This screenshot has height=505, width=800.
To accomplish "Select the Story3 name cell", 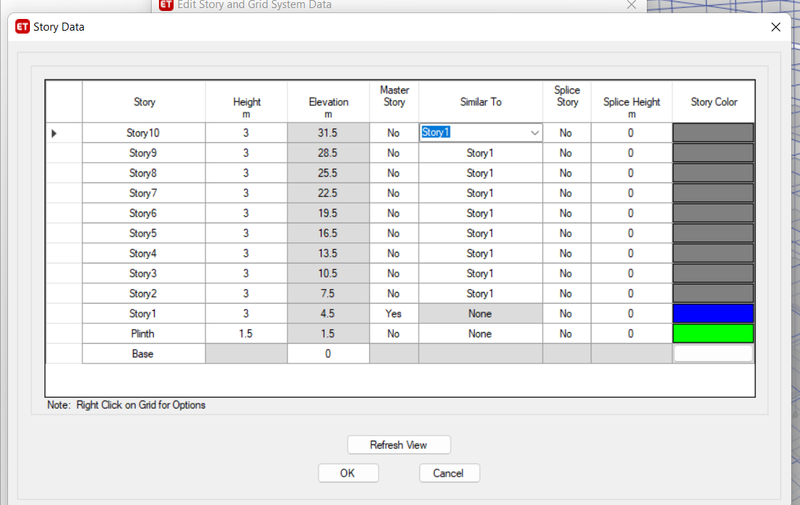I will coord(144,273).
